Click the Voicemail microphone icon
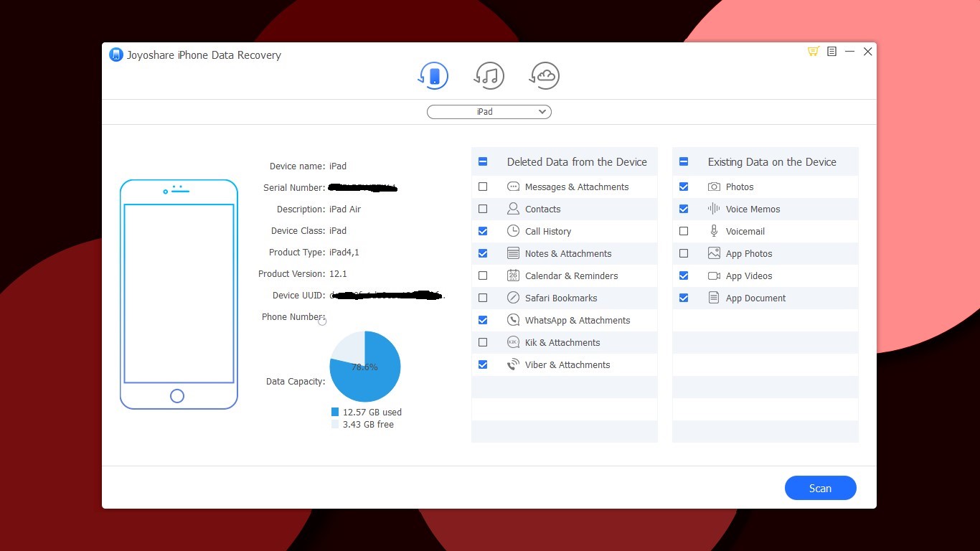 coord(714,231)
